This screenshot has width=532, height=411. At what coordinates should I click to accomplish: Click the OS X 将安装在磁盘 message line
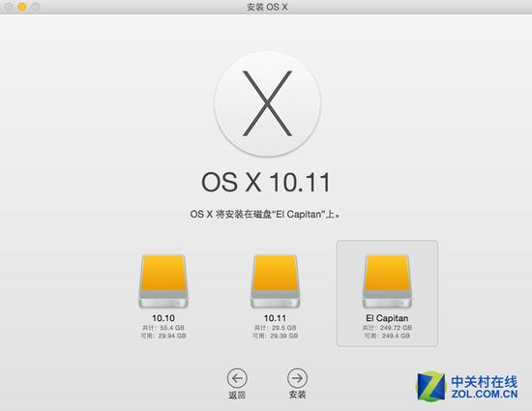(x=265, y=215)
